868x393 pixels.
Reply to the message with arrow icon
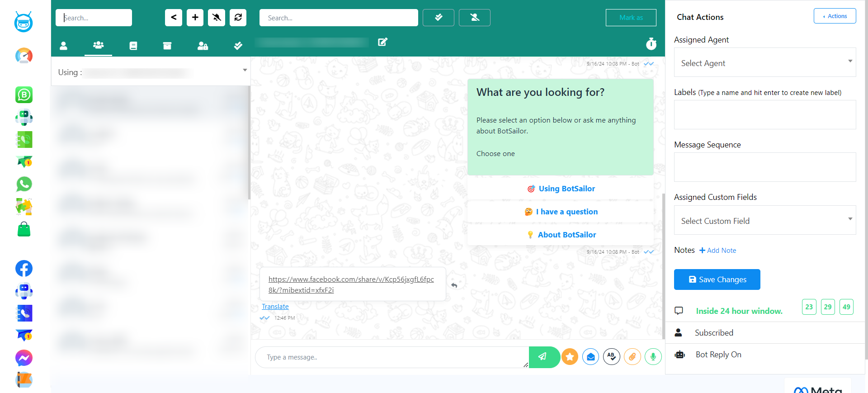point(454,285)
